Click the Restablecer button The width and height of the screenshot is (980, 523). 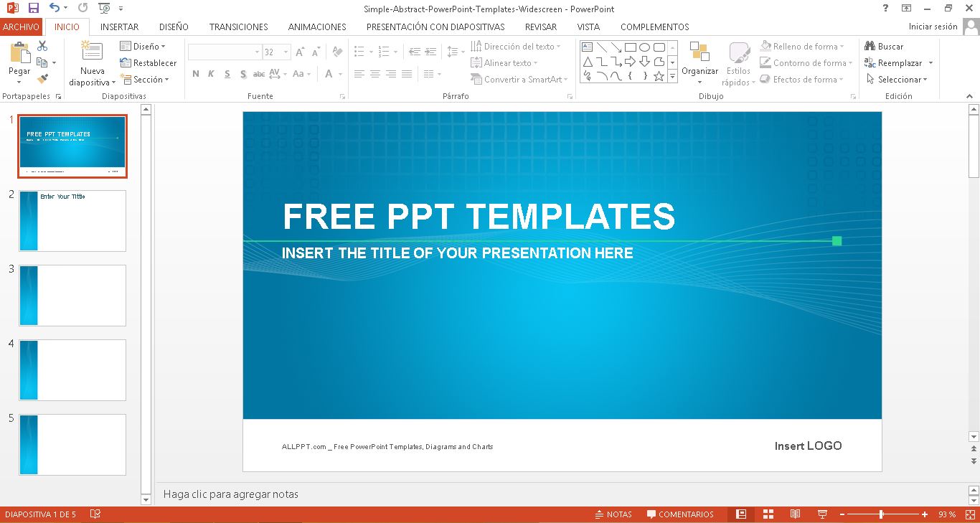click(x=149, y=62)
